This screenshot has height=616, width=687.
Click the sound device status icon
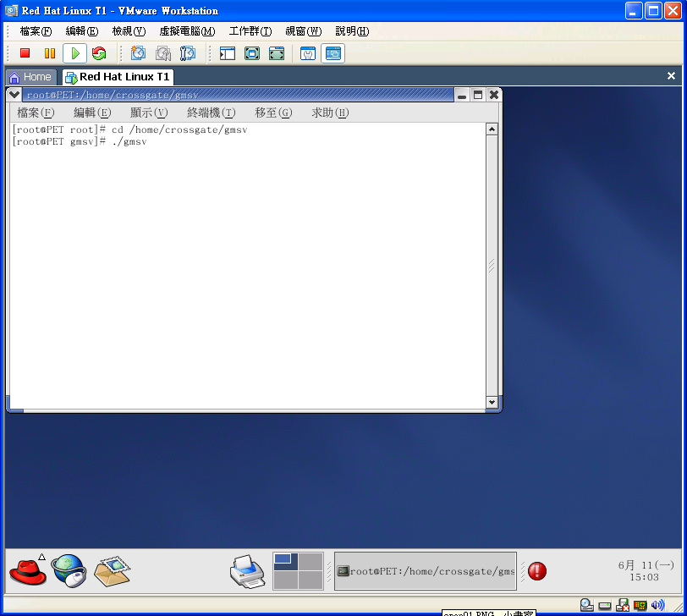pos(657,605)
